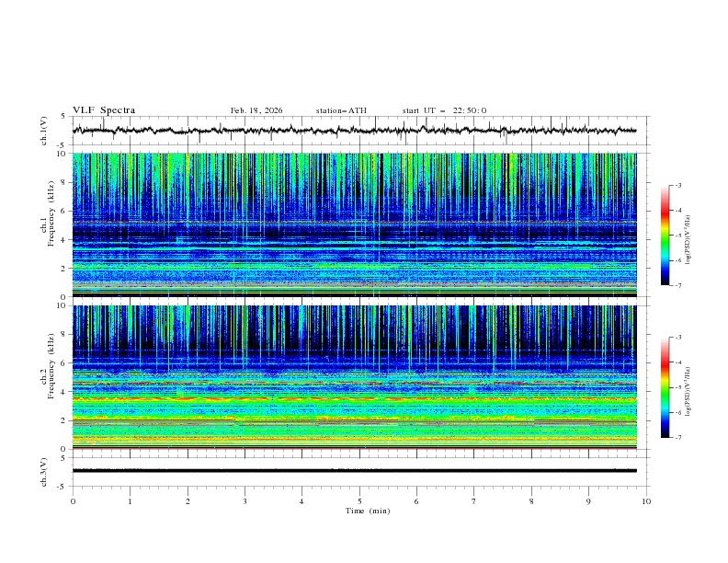Click the 10-minute tick label on time axis
The width and height of the screenshot is (728, 563).
click(646, 501)
